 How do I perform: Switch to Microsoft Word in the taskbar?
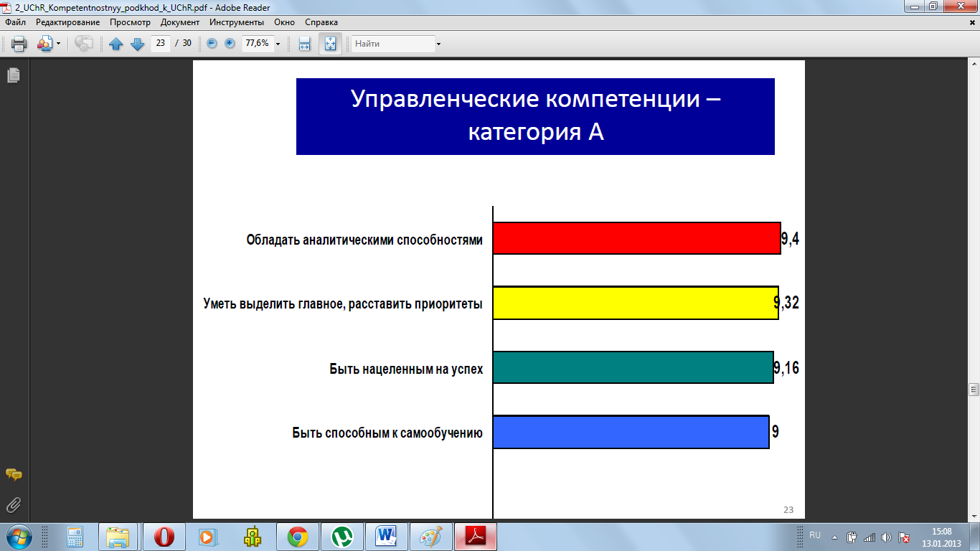[387, 537]
